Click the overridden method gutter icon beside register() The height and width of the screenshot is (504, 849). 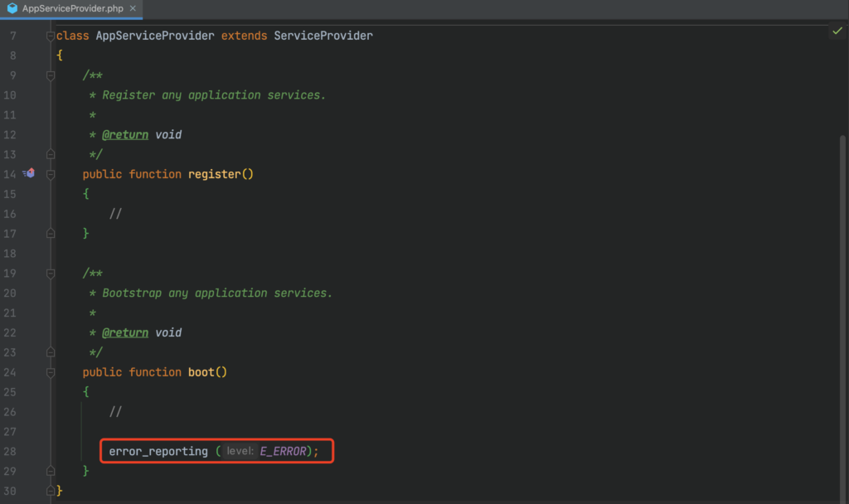pos(29,173)
